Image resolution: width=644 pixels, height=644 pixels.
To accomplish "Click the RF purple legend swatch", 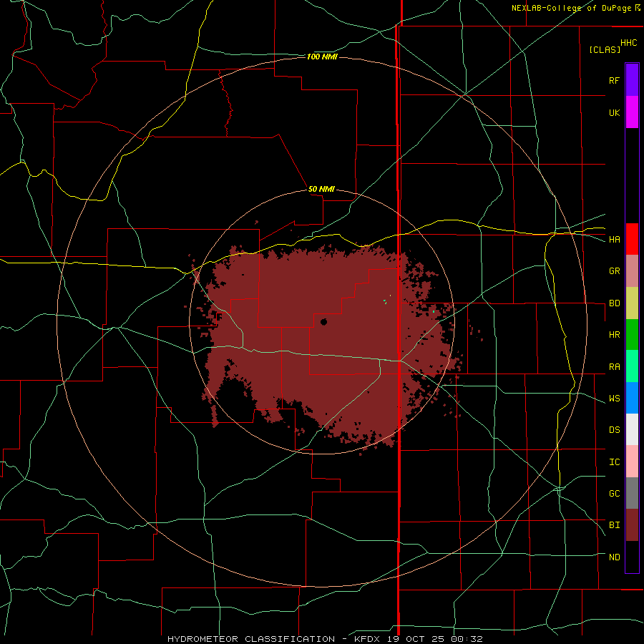I will [x=632, y=80].
